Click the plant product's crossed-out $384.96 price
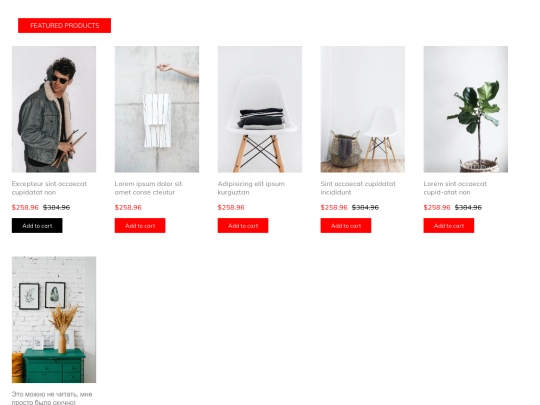The height and width of the screenshot is (405, 540). pos(468,207)
